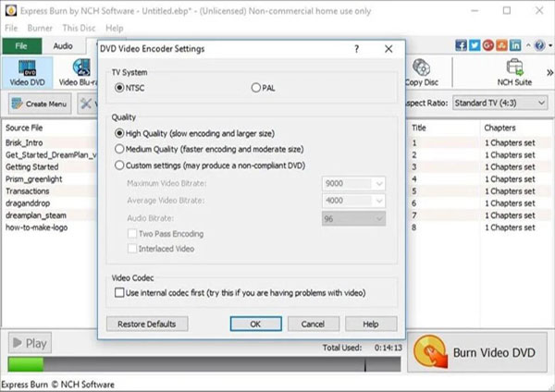
Task: Choose Medium Quality encoding option
Action: (209, 149)
